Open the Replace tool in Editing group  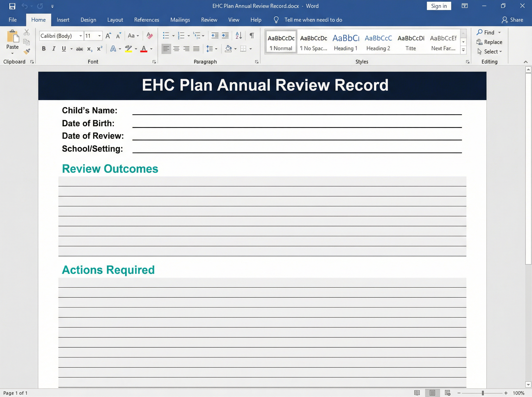point(489,42)
